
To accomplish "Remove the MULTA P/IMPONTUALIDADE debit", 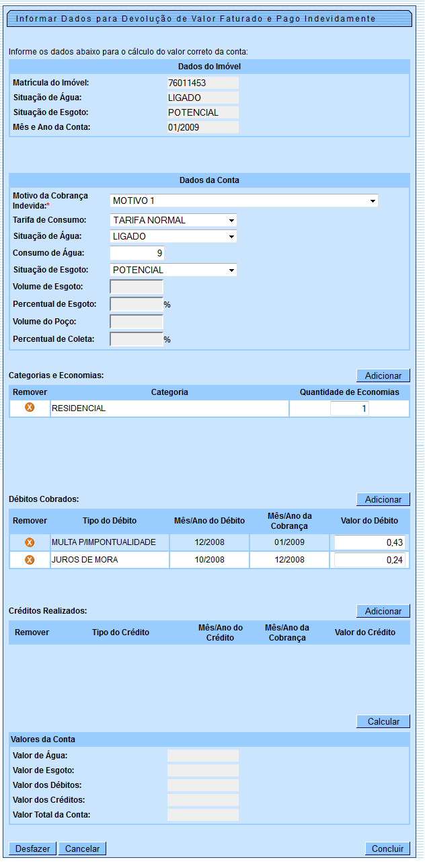I will pos(30,542).
